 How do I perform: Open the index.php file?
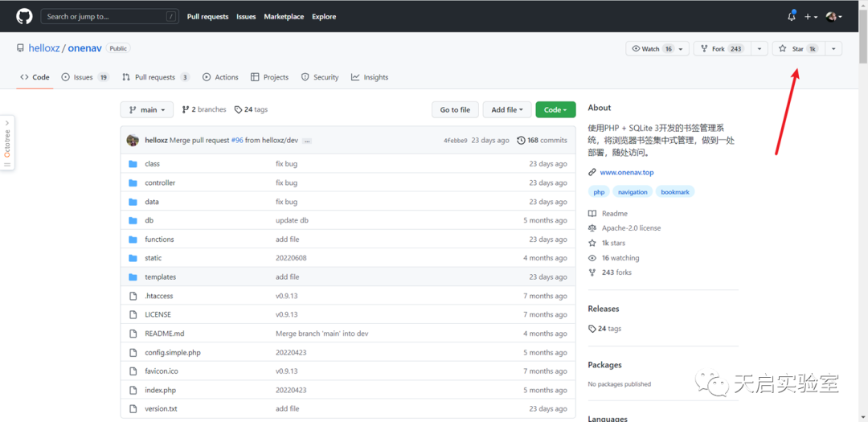[161, 390]
